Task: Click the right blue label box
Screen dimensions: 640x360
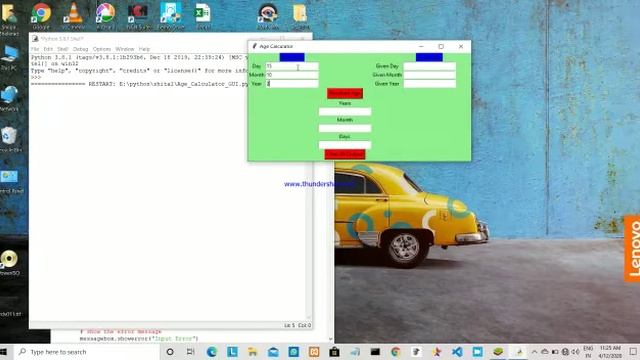Action: 429,57
